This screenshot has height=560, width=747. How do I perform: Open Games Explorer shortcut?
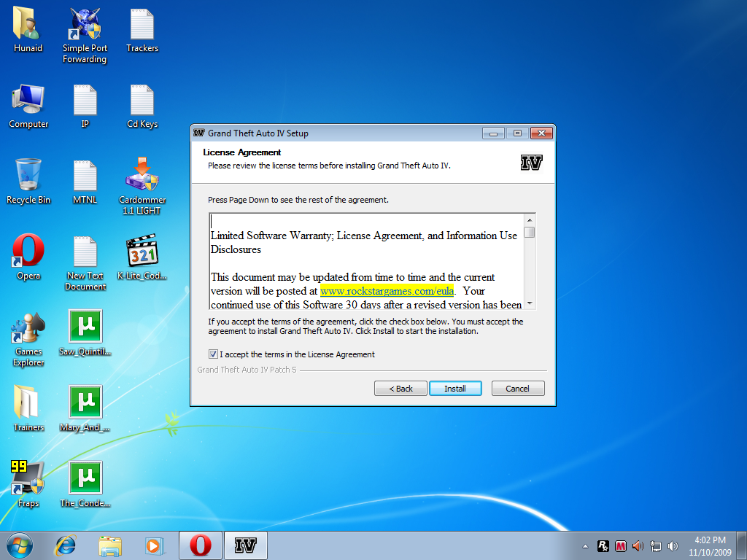click(x=28, y=327)
